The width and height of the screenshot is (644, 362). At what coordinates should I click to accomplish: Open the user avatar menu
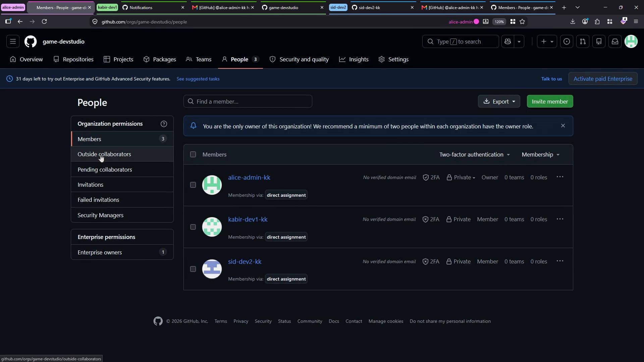tap(631, 42)
